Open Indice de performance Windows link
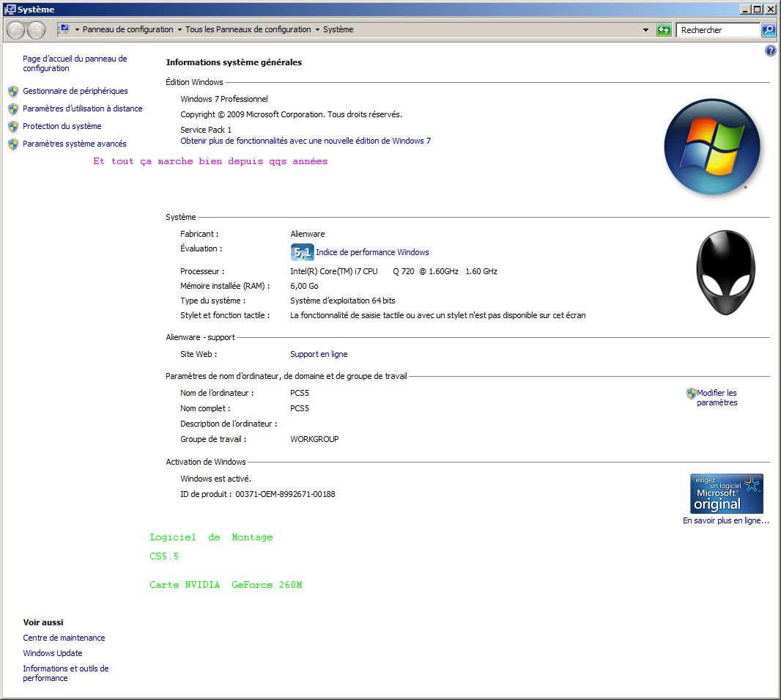 (x=372, y=252)
